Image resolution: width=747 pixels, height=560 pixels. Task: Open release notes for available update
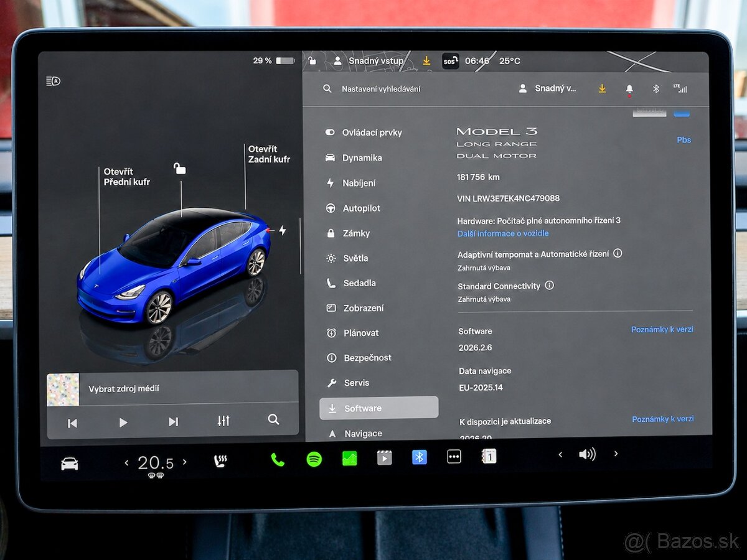coord(662,419)
